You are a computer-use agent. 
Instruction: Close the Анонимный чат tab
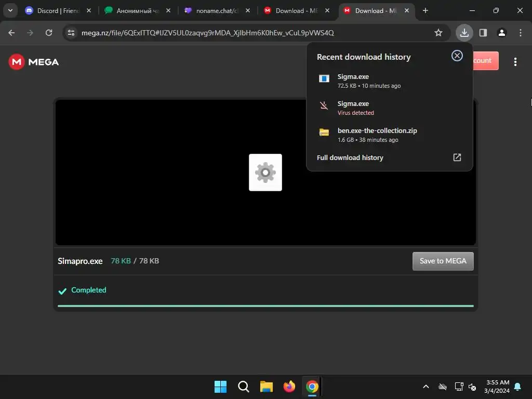click(x=168, y=10)
